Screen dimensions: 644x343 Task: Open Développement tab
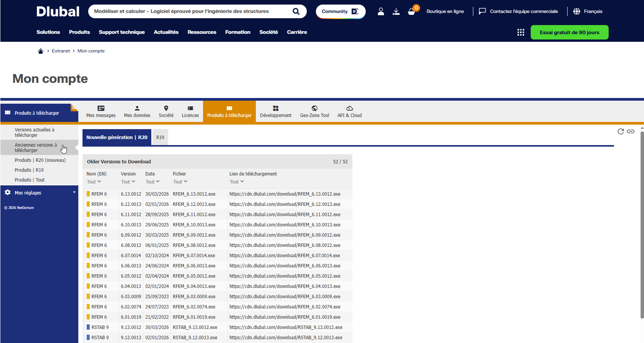point(276,112)
